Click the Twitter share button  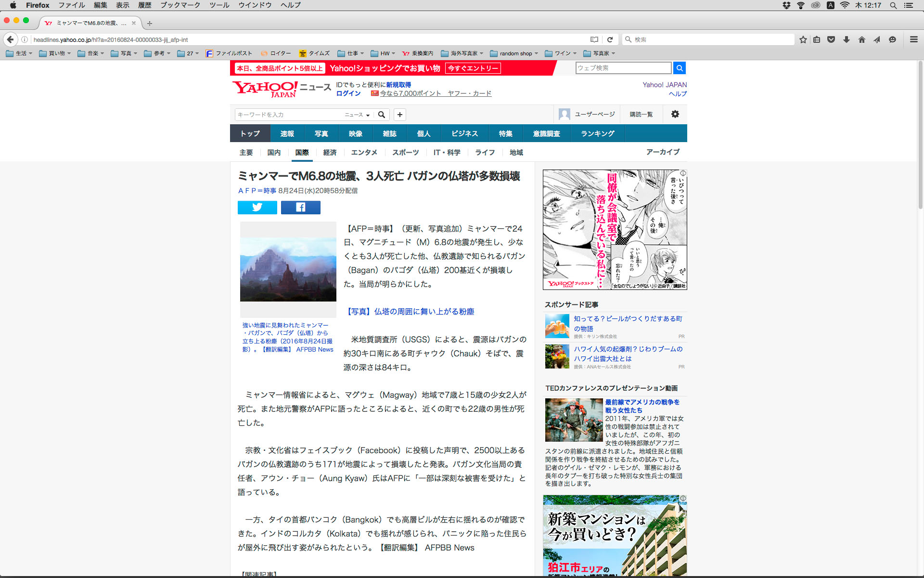pos(257,207)
